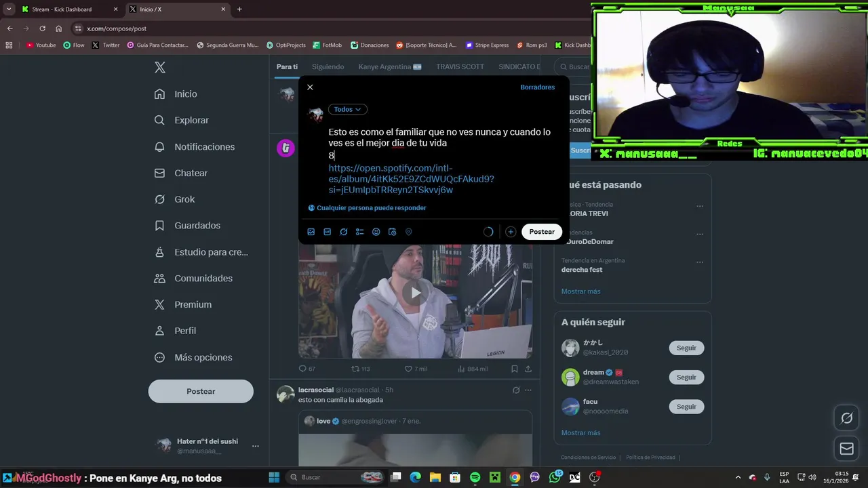Switch to Siguiendo tab
The height and width of the screenshot is (488, 868).
coord(328,66)
